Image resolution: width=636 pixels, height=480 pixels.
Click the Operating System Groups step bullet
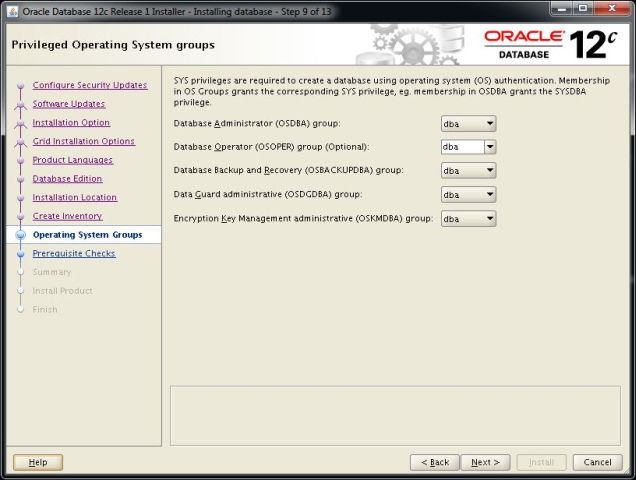(x=21, y=235)
